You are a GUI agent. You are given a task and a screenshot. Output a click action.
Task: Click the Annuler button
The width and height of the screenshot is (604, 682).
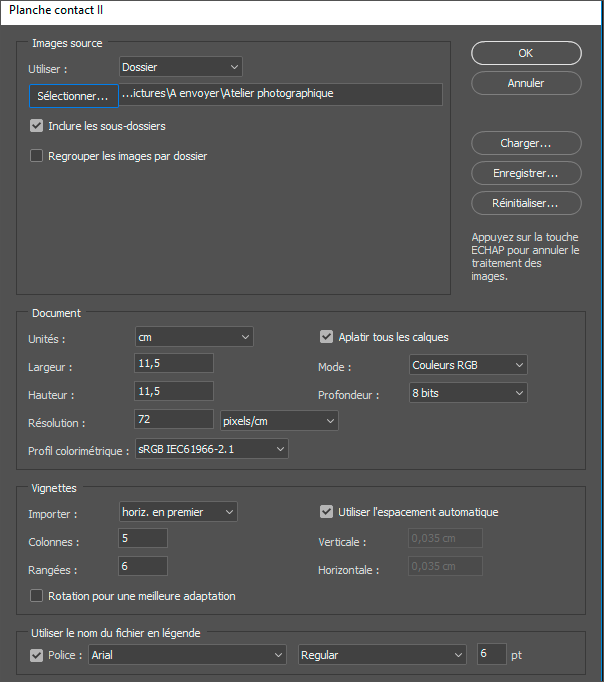tap(526, 83)
